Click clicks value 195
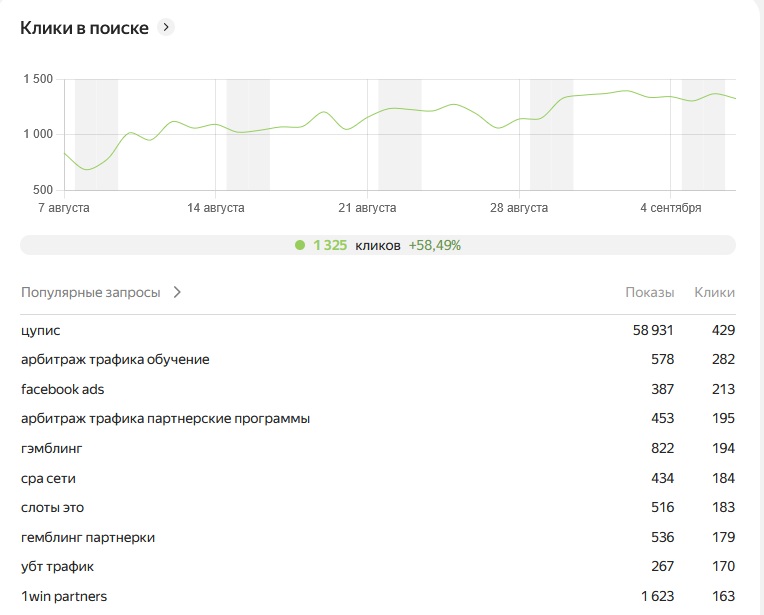 point(724,419)
